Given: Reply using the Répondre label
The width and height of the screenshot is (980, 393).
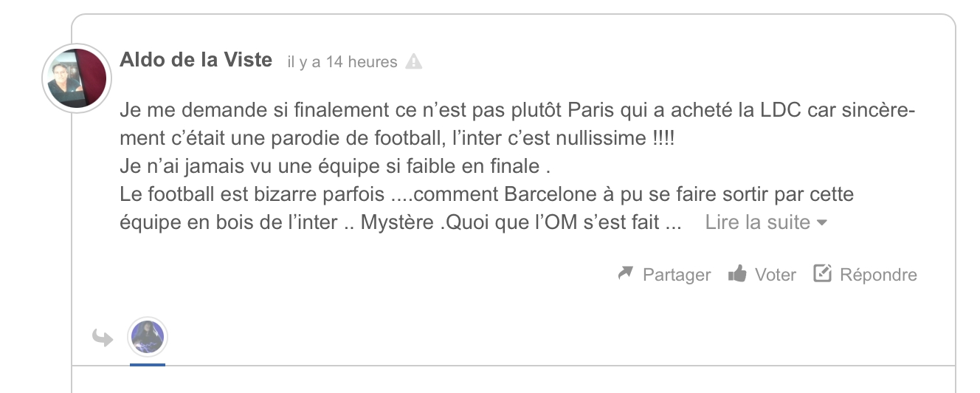Looking at the screenshot, I should point(878,275).
